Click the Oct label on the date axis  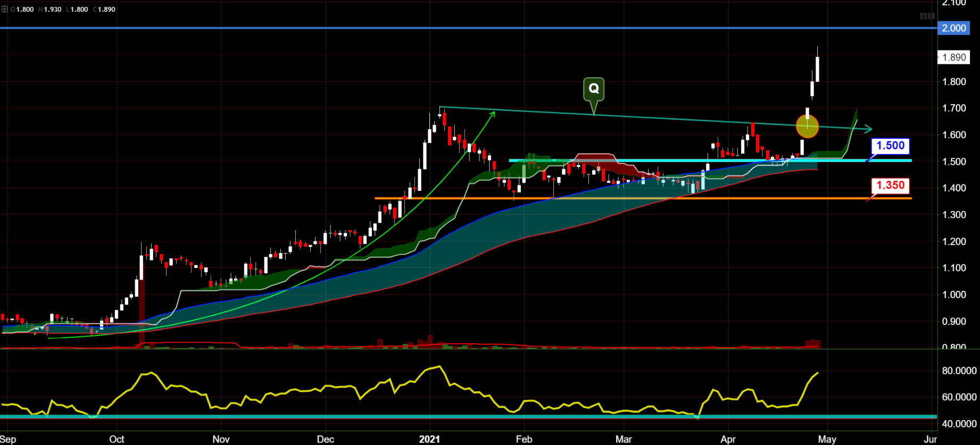[x=117, y=439]
